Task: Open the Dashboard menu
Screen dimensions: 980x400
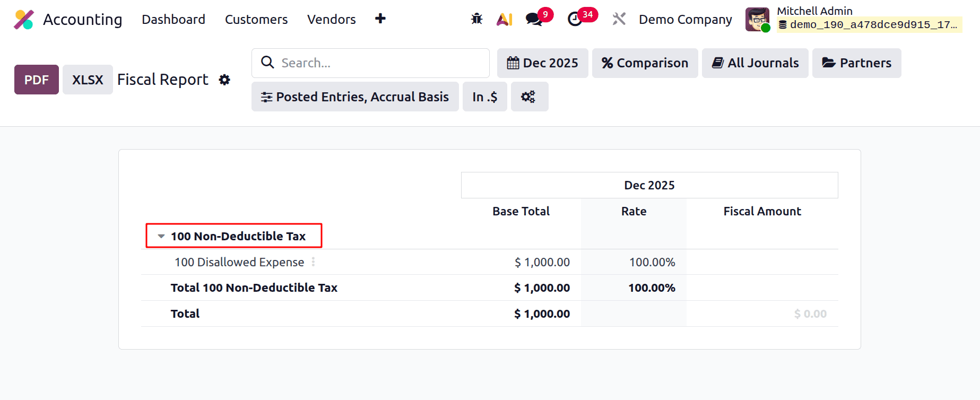Action: 174,20
